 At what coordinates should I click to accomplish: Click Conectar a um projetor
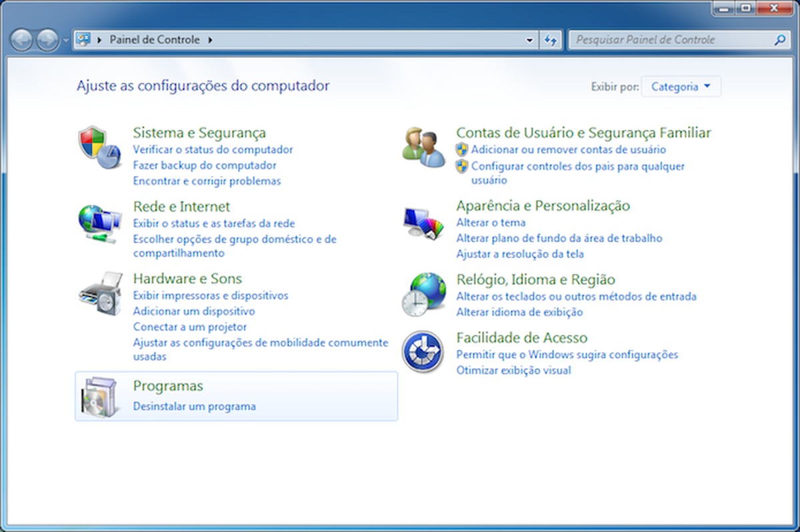click(x=190, y=327)
